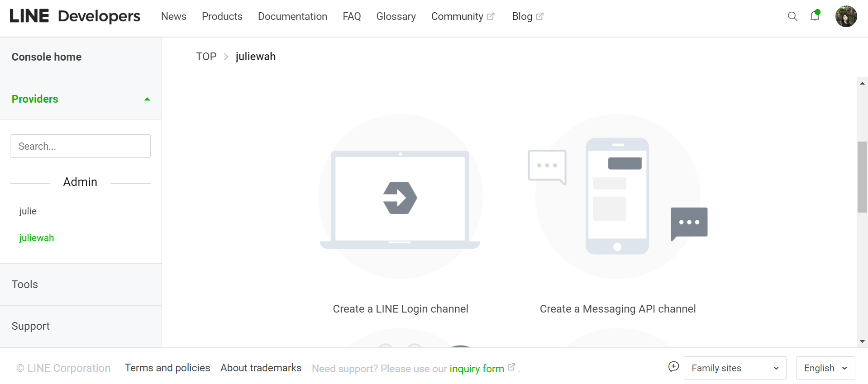Open the English language dropdown
Screen dimensions: 868x384
[x=825, y=368]
